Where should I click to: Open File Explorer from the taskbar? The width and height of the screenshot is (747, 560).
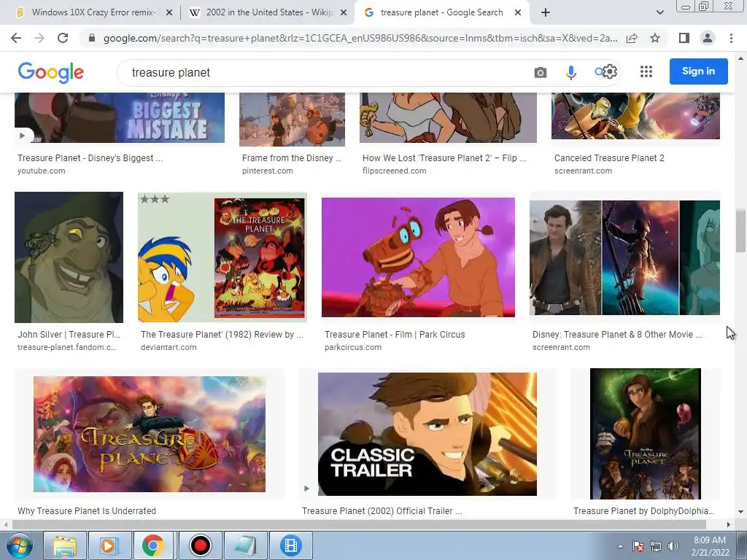tap(65, 545)
